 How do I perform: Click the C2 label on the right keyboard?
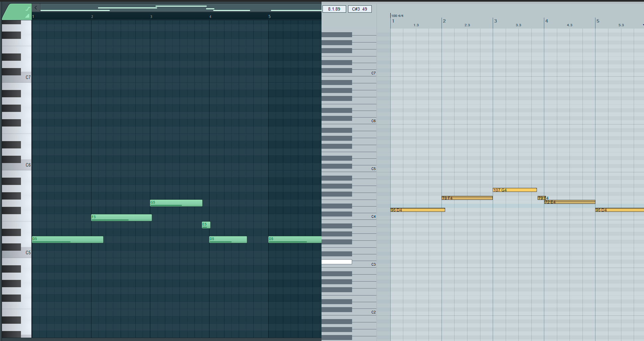[x=373, y=312]
